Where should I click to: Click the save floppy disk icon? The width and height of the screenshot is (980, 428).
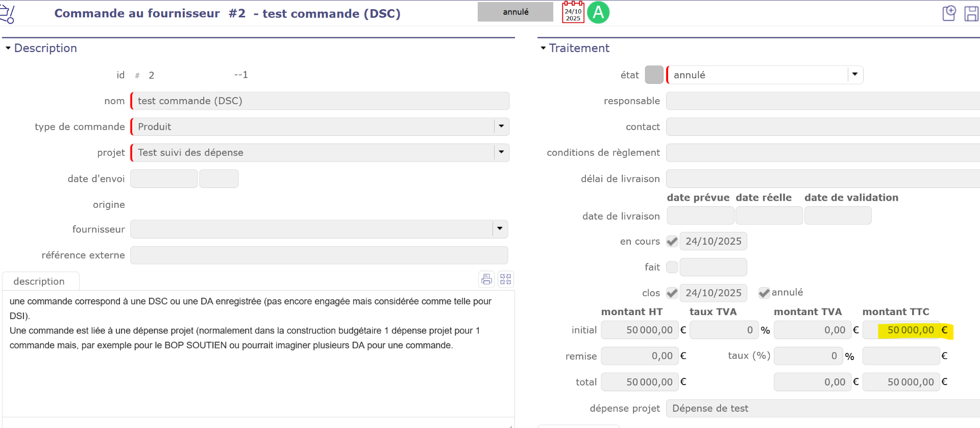point(971,13)
